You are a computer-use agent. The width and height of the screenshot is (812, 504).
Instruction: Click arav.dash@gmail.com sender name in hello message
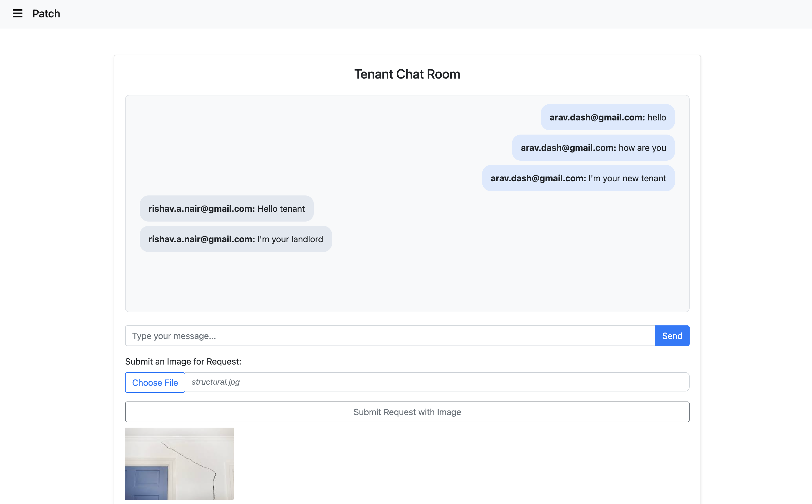(597, 117)
